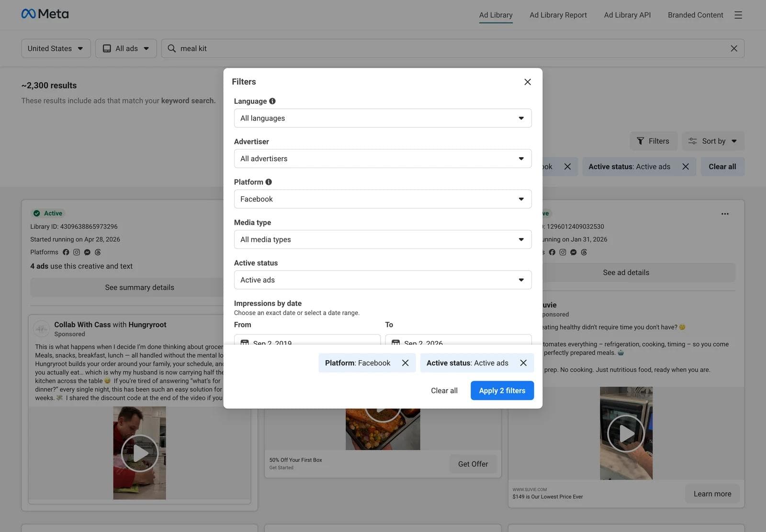The image size is (766, 532).
Task: Expand the All media types dropdown
Action: pos(383,239)
